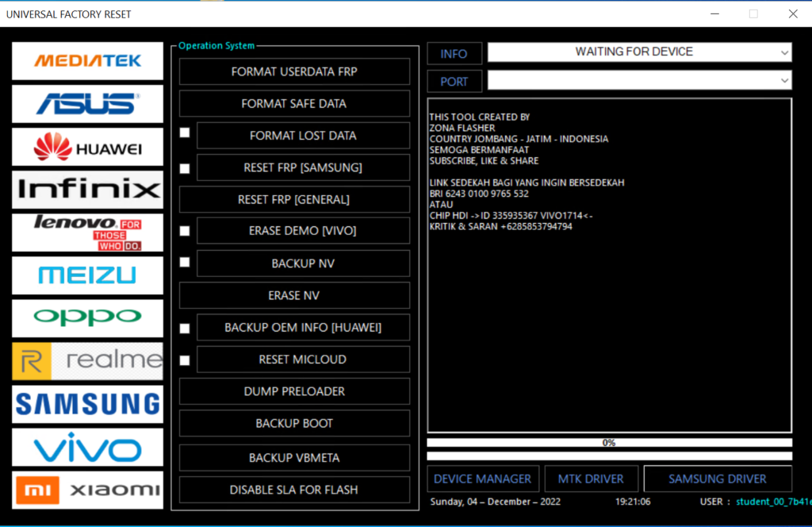Choose the ASUS brand logo
The image size is (812, 527).
click(x=87, y=104)
